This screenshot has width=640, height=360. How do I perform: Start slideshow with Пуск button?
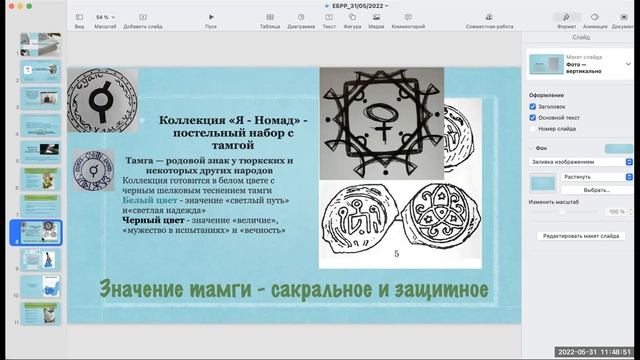coord(211,17)
